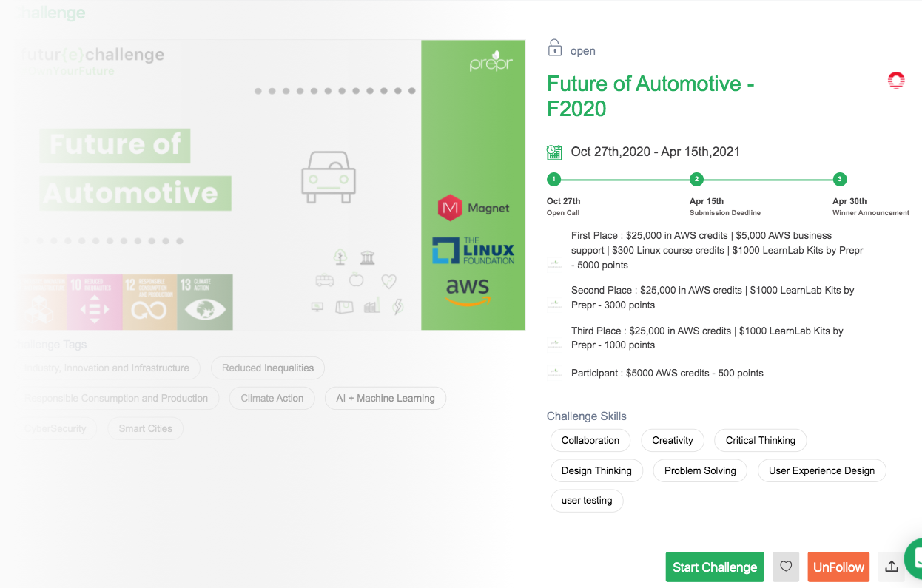Click the User Experience Design skill tag

[x=821, y=470]
